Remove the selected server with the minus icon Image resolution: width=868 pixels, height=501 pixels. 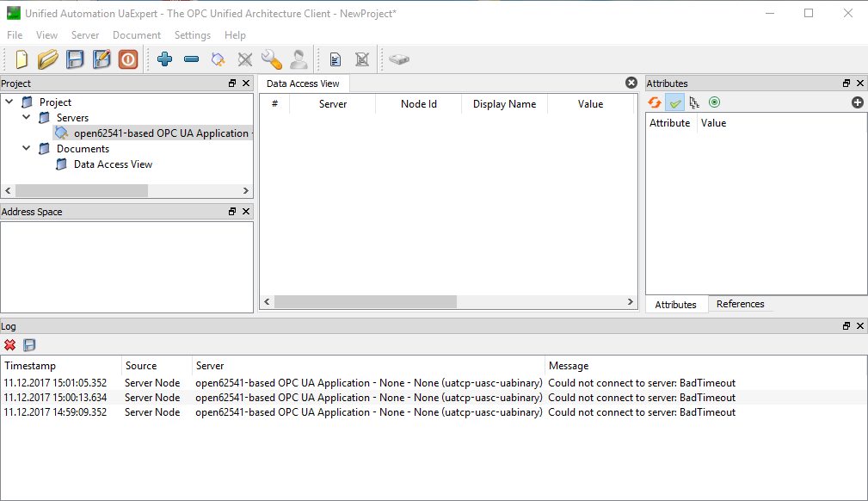pos(191,59)
